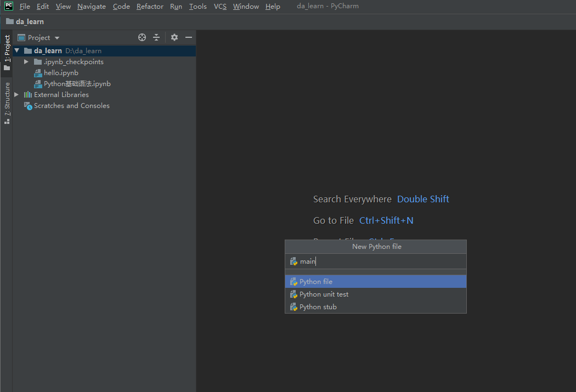The image size is (576, 392).
Task: Open the VCS menu
Action: [x=220, y=6]
